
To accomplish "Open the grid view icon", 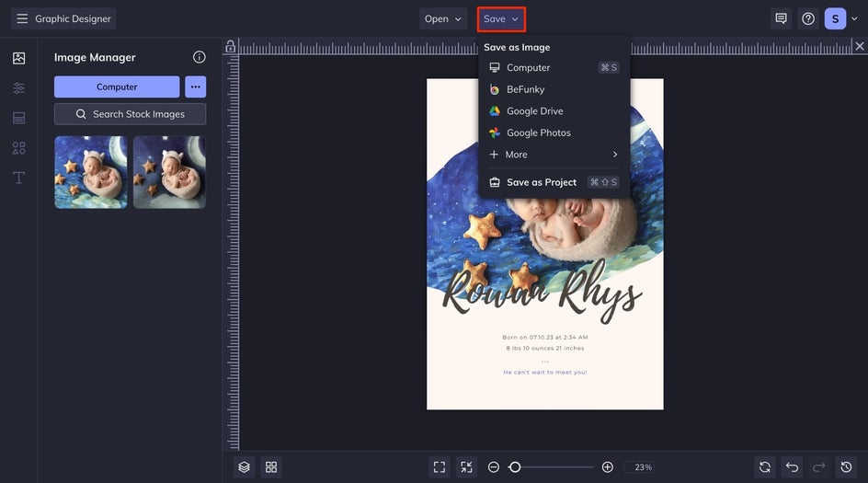I will click(271, 467).
